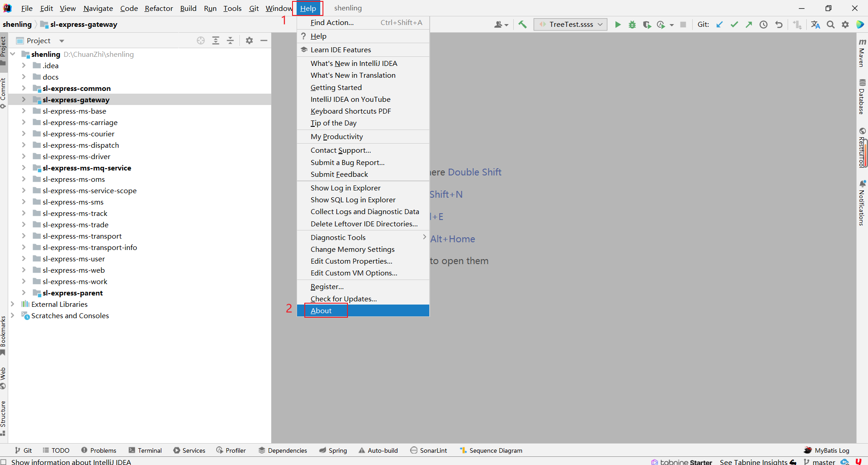This screenshot has width=868, height=465.
Task: Run with Coverage icon in toolbar
Action: 647,25
